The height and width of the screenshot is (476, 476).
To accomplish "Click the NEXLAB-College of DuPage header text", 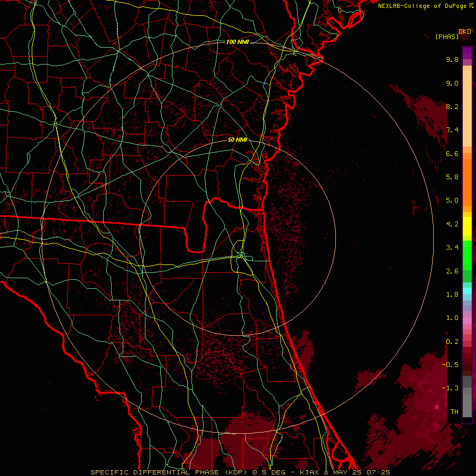I will [x=423, y=6].
